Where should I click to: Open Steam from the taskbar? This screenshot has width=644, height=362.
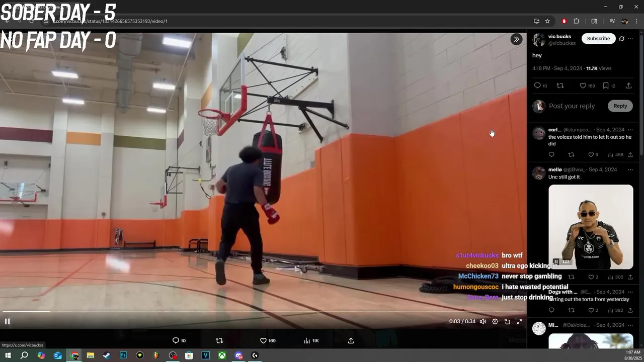coord(107,355)
